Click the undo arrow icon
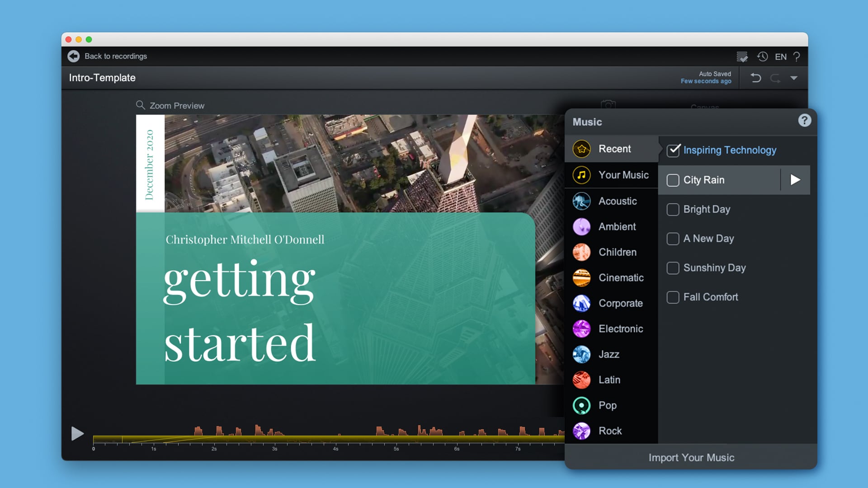The height and width of the screenshot is (488, 868). [755, 77]
